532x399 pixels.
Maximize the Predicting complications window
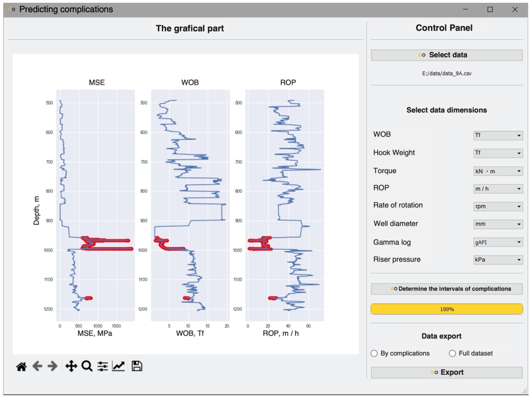[x=490, y=10]
